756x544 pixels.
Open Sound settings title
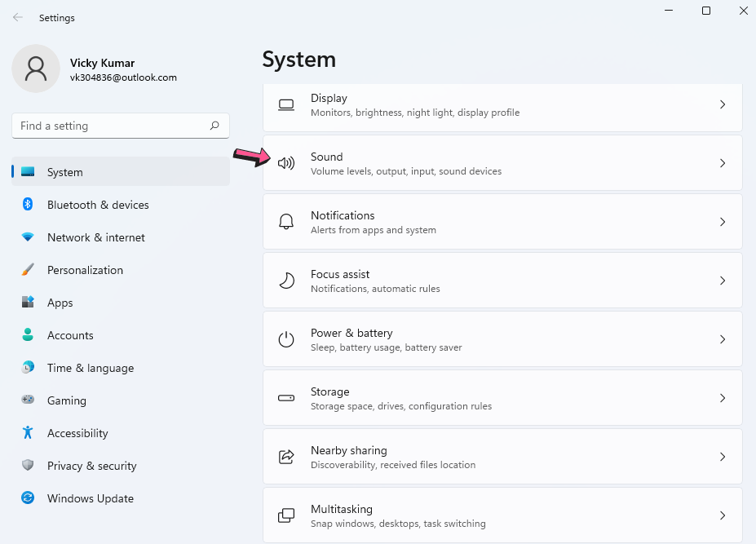pyautogui.click(x=326, y=157)
